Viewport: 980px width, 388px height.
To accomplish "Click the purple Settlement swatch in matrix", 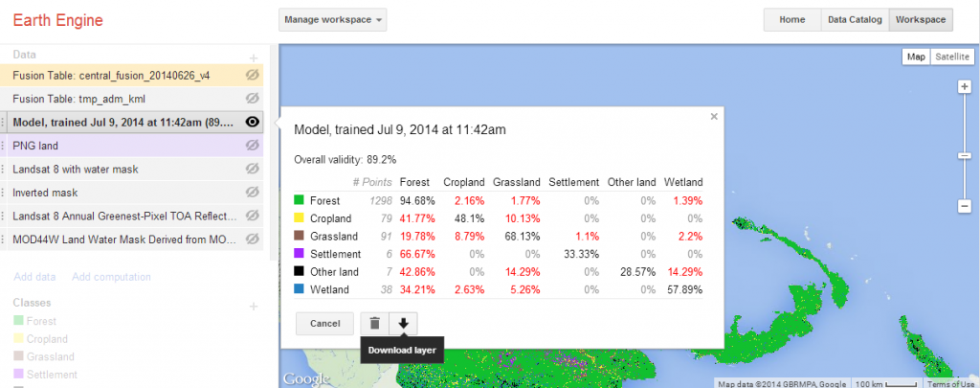I will (299, 254).
